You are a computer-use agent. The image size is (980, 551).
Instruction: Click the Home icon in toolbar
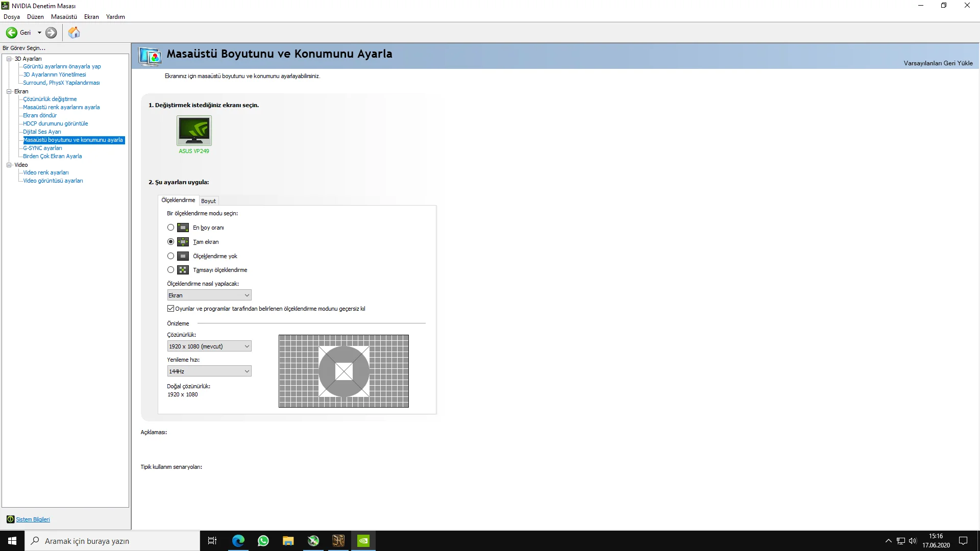tap(74, 33)
